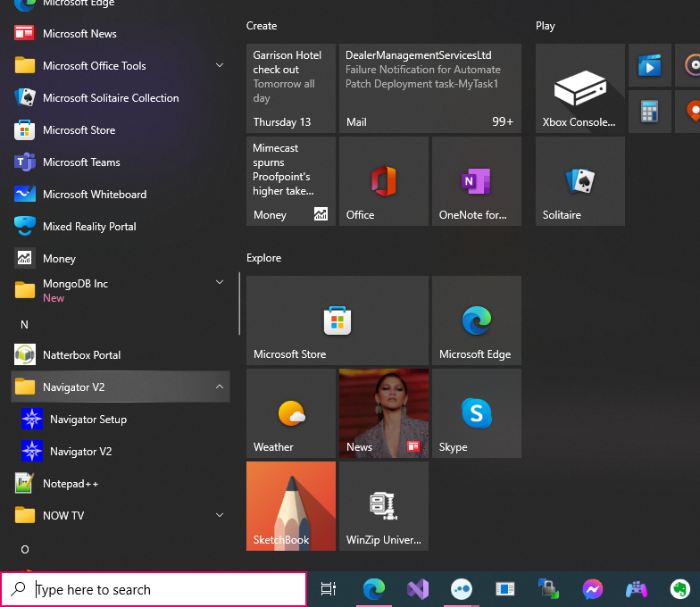Click the Play group heading

click(545, 26)
